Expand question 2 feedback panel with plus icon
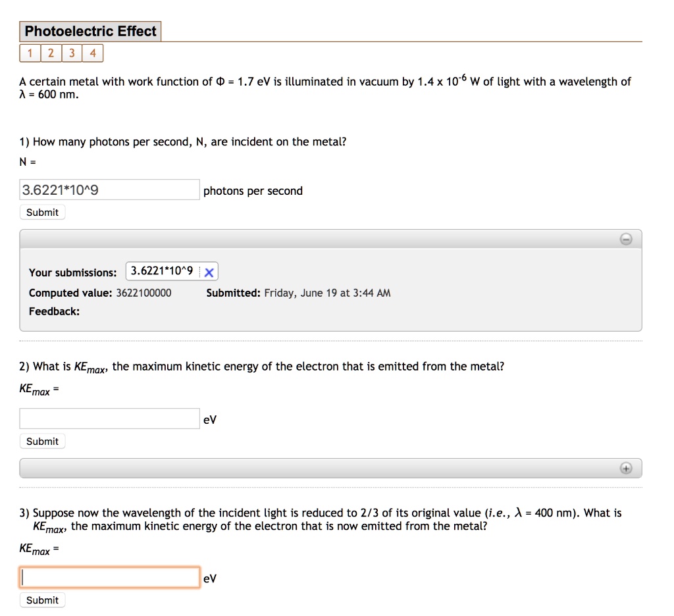Image resolution: width=674 pixels, height=616 pixels. (x=625, y=468)
